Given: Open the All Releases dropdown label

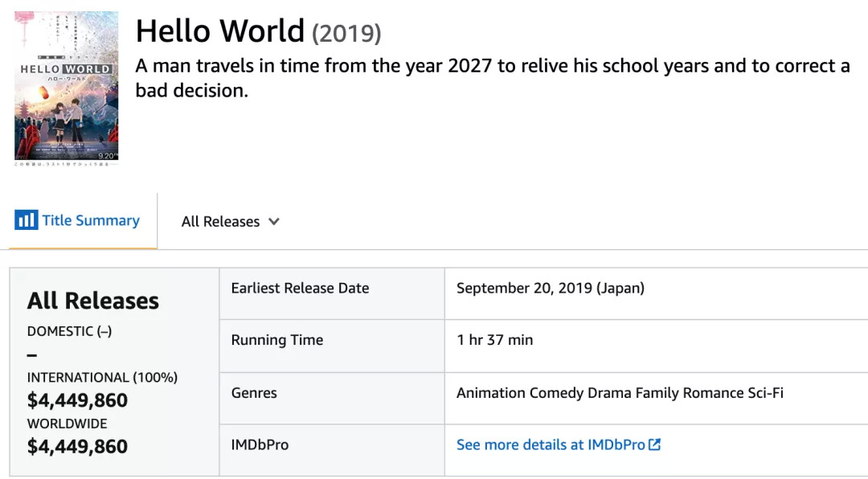Looking at the screenshot, I should pyautogui.click(x=220, y=222).
